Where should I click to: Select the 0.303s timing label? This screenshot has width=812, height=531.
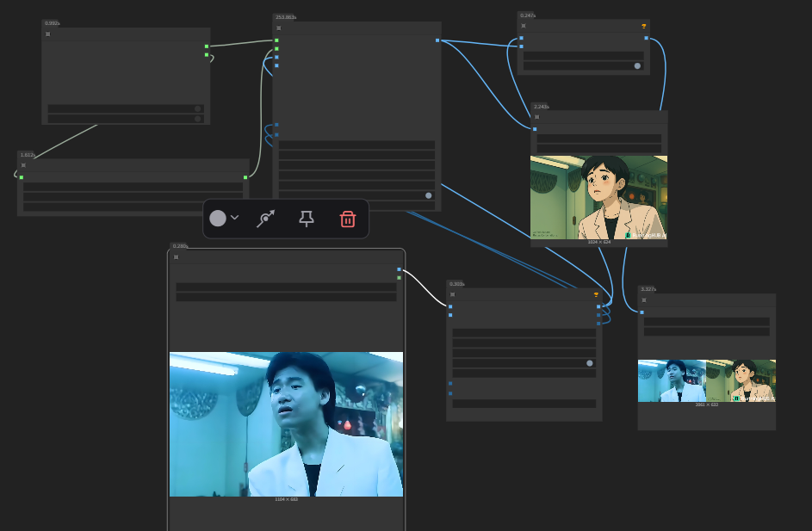pos(456,284)
